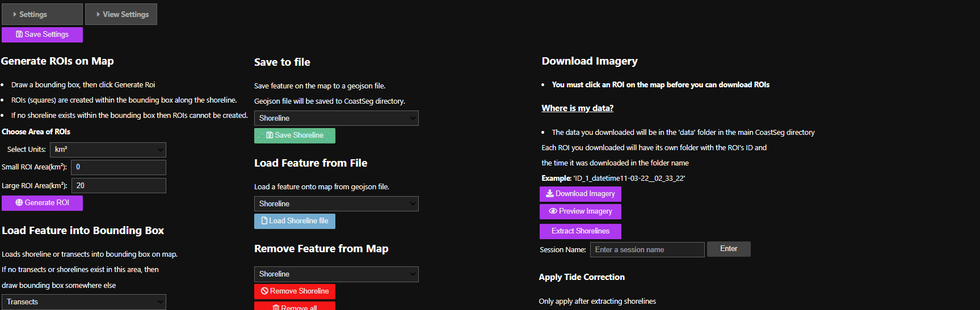The width and height of the screenshot is (980, 310).
Task: Click the Load Shoreline file button
Action: [x=295, y=221]
